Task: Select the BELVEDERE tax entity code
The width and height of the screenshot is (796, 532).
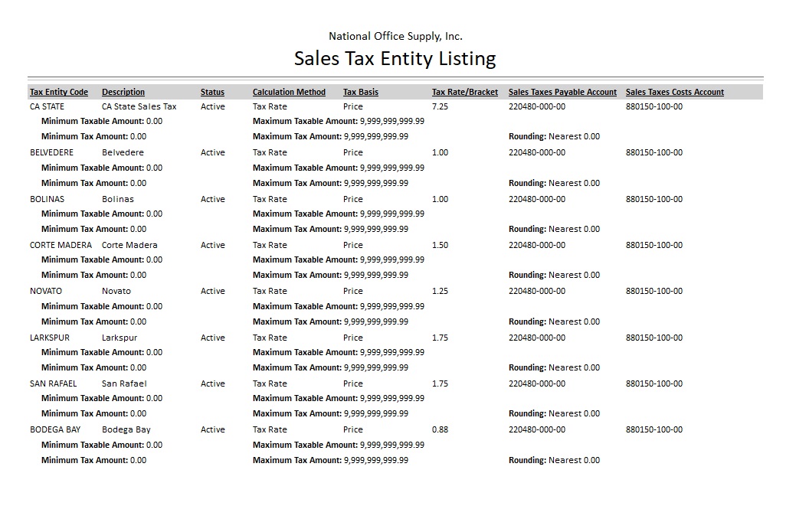Action: tap(51, 152)
